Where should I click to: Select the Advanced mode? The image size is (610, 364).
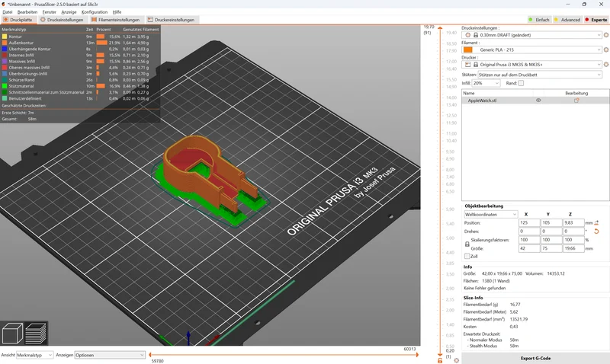point(567,20)
